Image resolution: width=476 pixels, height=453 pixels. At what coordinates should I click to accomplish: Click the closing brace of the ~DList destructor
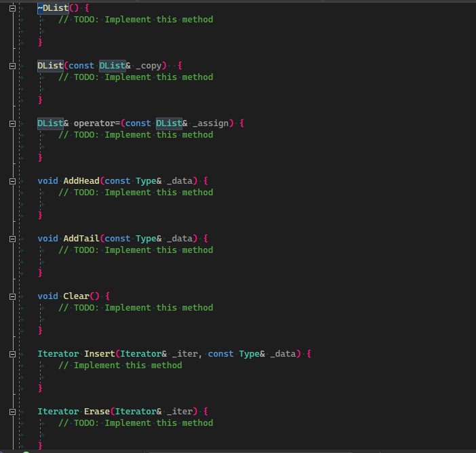click(40, 42)
